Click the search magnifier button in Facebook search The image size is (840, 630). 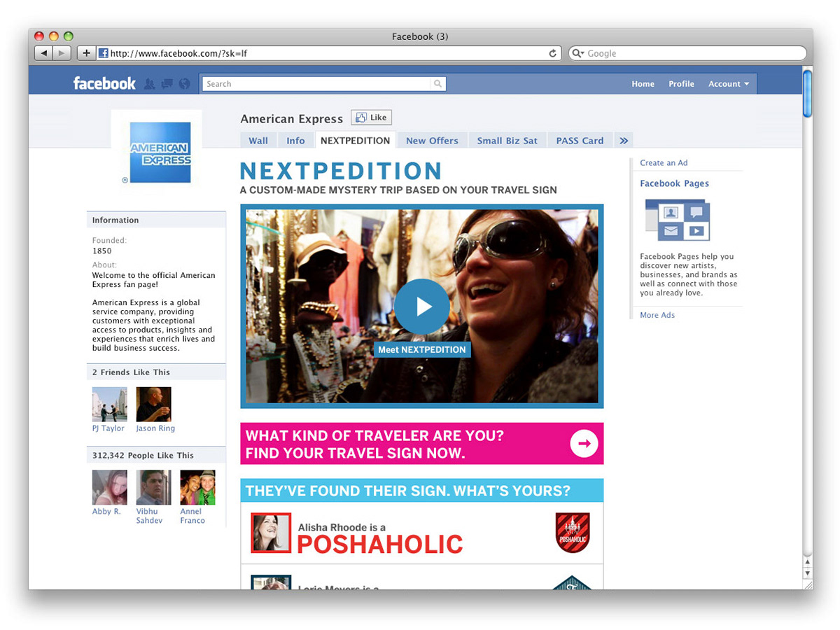(x=437, y=84)
